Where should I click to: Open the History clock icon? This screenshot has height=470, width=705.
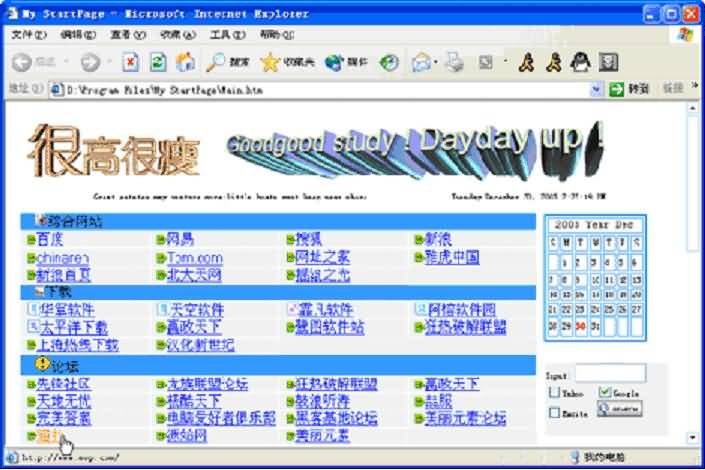(x=388, y=62)
